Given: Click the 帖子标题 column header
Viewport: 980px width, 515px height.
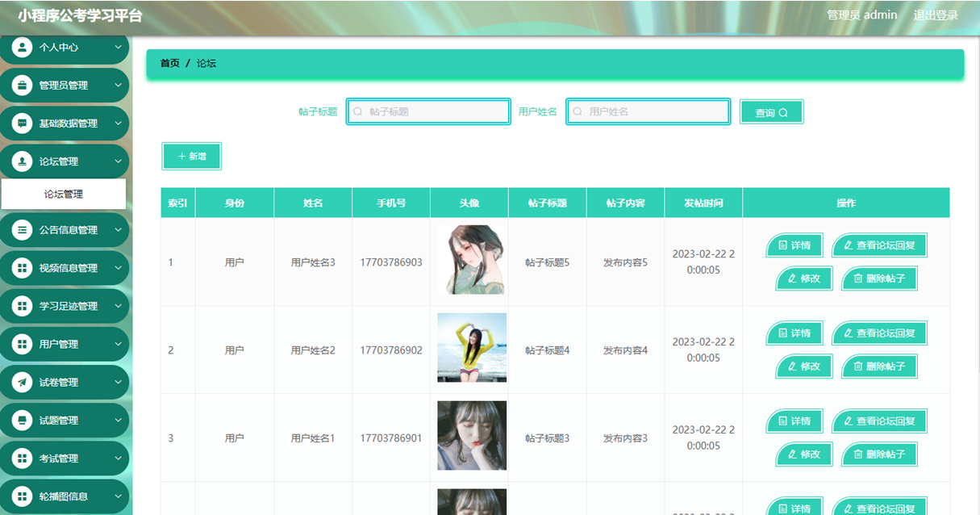Looking at the screenshot, I should click(547, 203).
